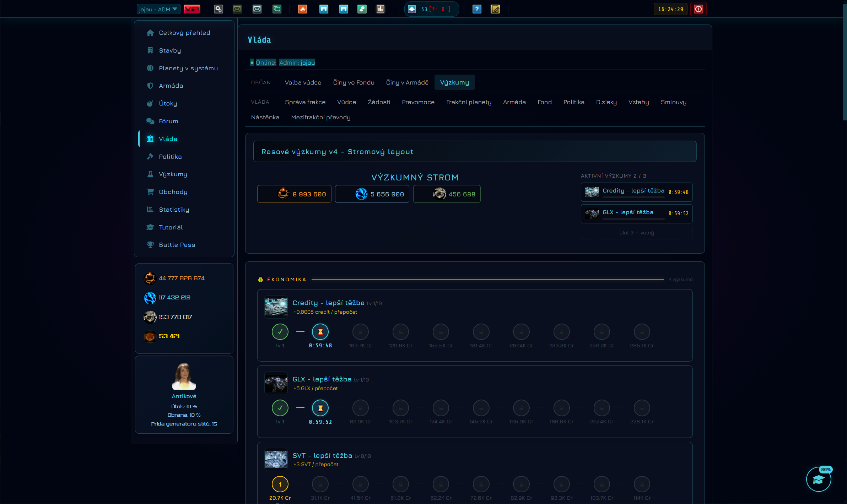Open the green chat bubbles icon

point(277,9)
